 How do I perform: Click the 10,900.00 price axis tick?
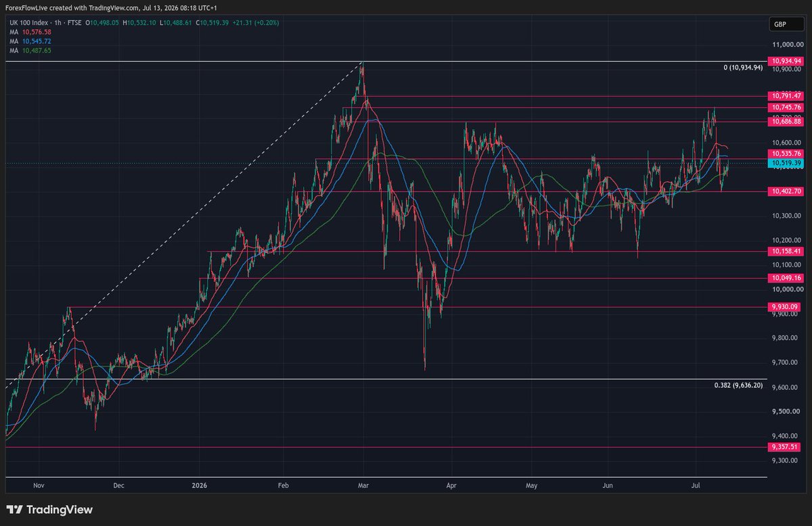(786, 69)
